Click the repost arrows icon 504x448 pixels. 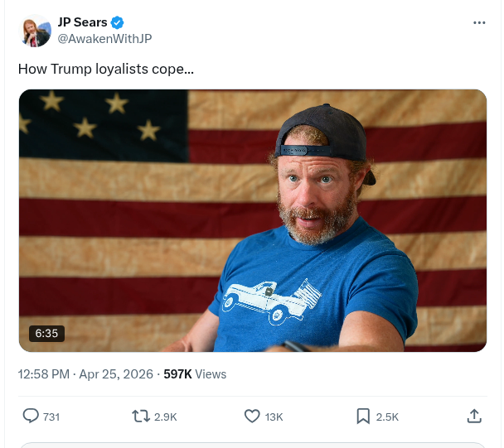coord(140,416)
